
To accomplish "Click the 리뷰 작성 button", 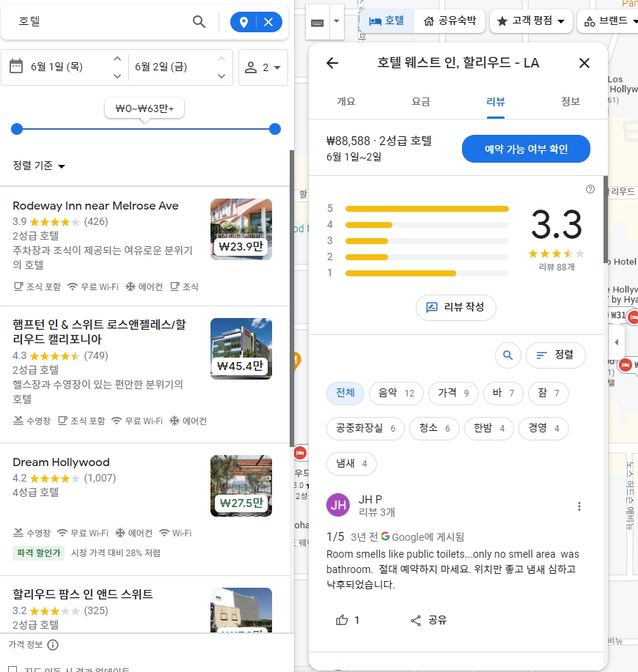I will click(456, 309).
